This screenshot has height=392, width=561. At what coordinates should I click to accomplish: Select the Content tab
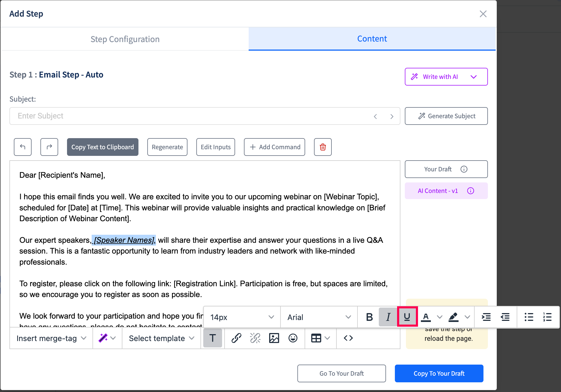[372, 39]
